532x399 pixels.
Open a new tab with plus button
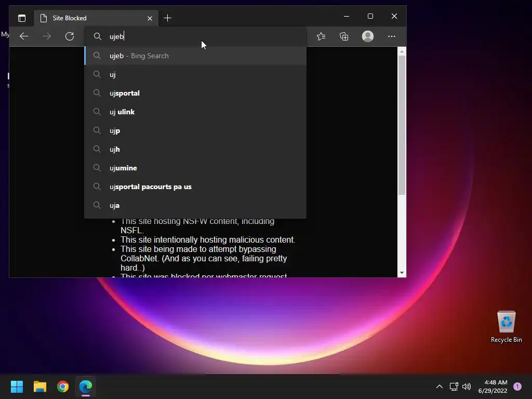(167, 18)
